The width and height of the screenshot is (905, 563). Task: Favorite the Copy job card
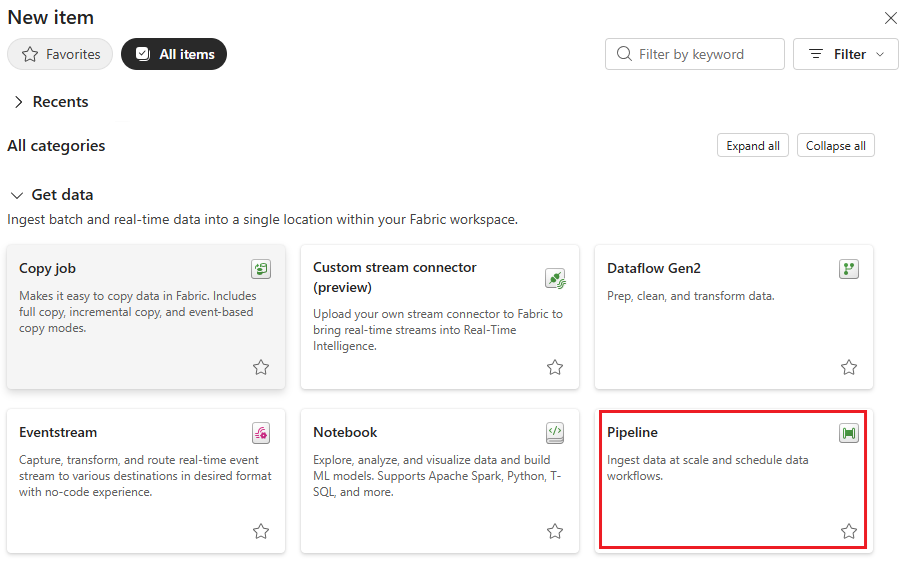pyautogui.click(x=261, y=367)
